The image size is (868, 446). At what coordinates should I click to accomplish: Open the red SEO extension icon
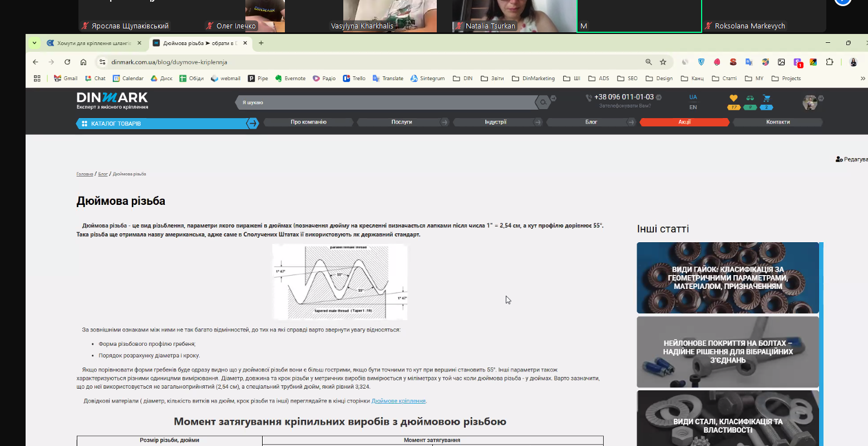click(x=733, y=62)
